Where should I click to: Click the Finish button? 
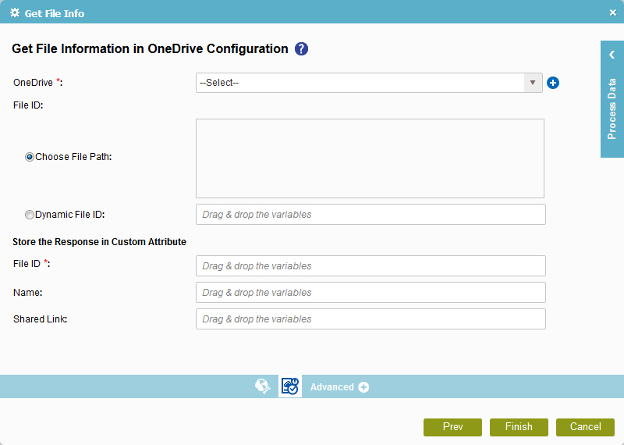point(519,427)
